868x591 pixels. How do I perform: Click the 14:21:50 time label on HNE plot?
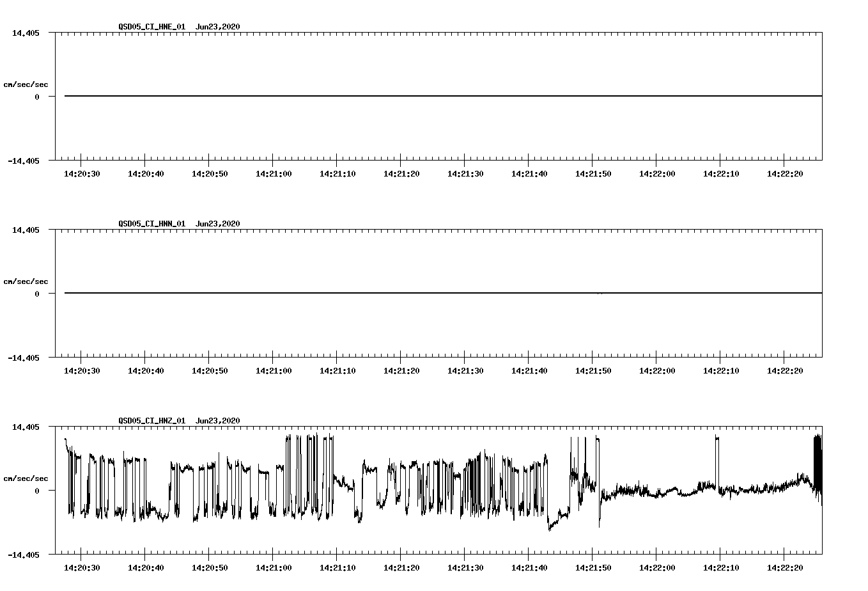click(x=593, y=174)
